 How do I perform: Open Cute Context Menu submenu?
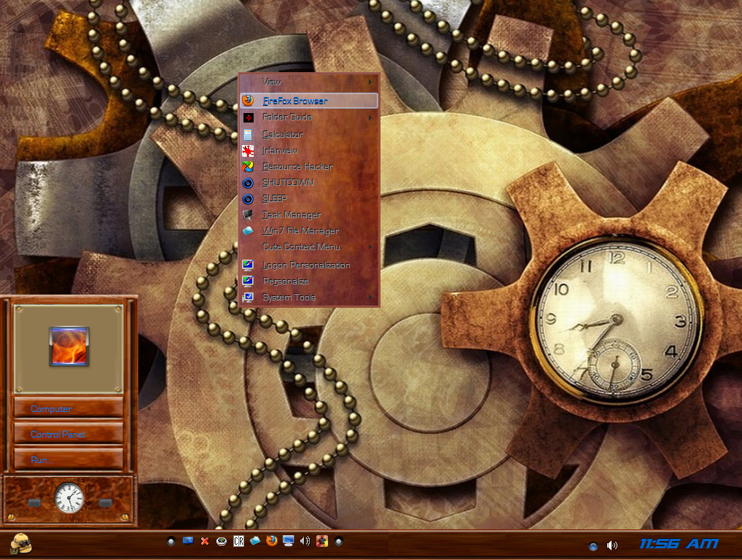point(301,247)
